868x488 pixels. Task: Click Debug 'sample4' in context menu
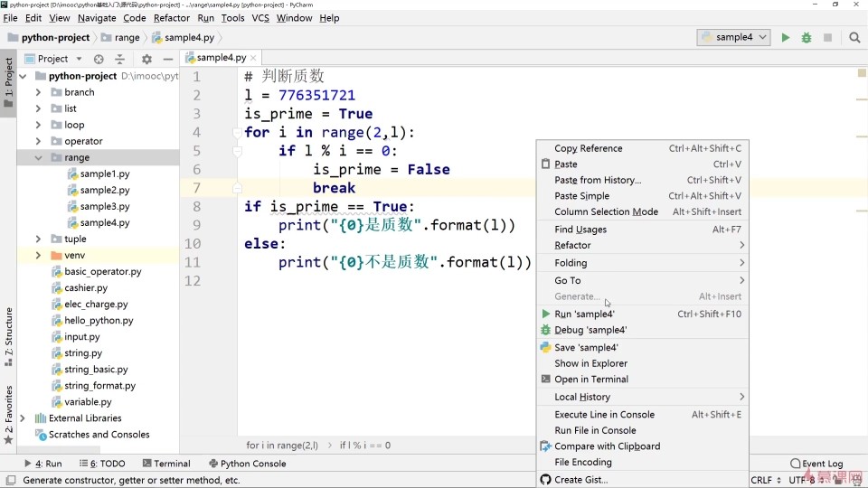(x=643, y=330)
